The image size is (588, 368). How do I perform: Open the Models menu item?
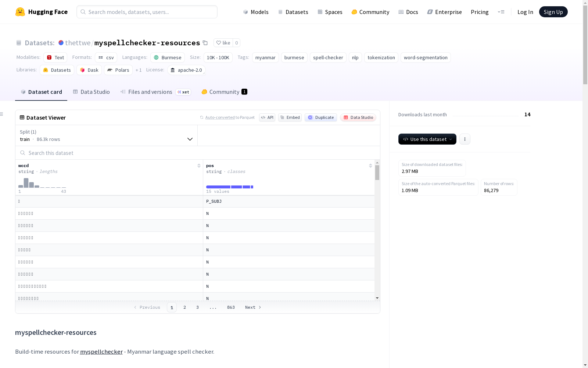coord(256,12)
